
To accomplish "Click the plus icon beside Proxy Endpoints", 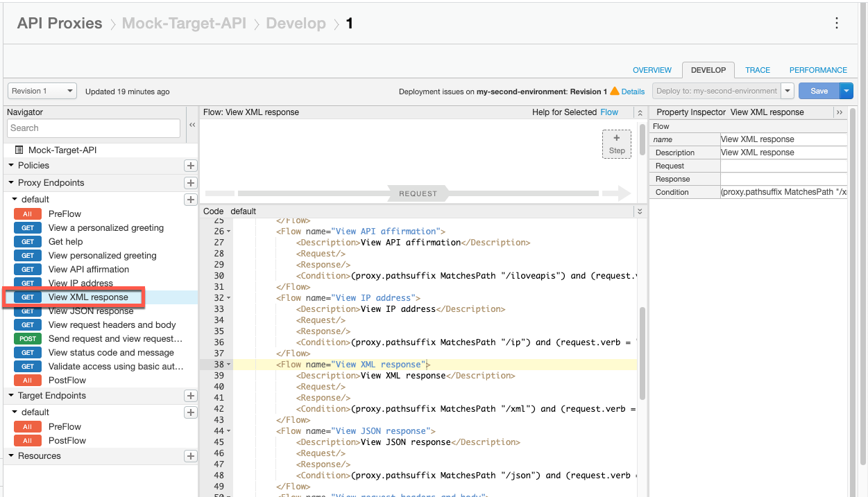I will (x=191, y=182).
